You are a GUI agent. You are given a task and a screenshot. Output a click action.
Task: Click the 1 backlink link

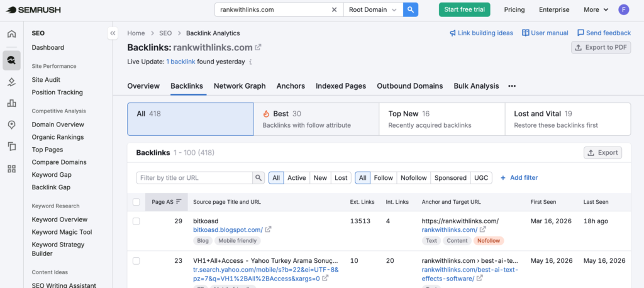180,62
